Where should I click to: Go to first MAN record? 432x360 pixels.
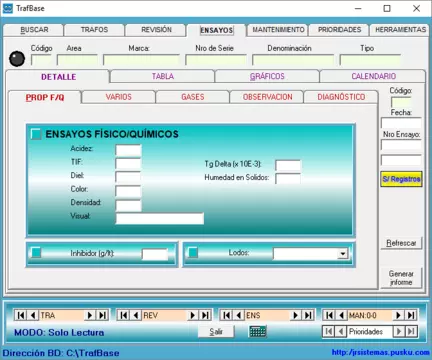tap(329, 315)
